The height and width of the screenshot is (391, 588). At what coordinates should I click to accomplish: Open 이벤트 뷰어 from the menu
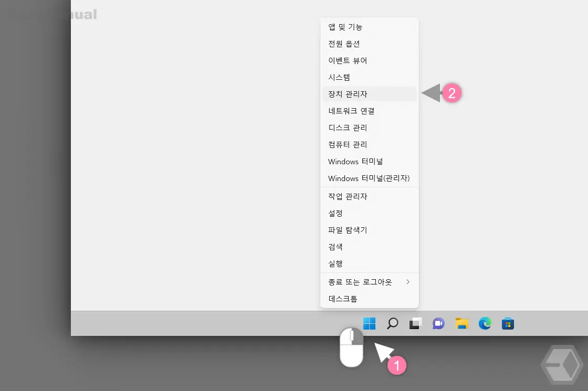pos(346,60)
